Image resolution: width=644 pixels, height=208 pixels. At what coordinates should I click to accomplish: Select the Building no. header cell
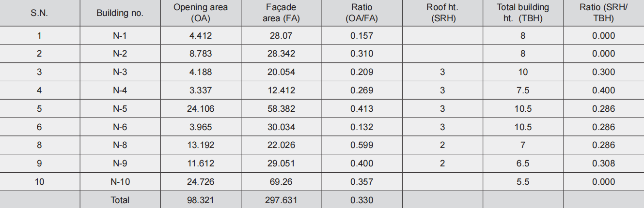pos(120,13)
